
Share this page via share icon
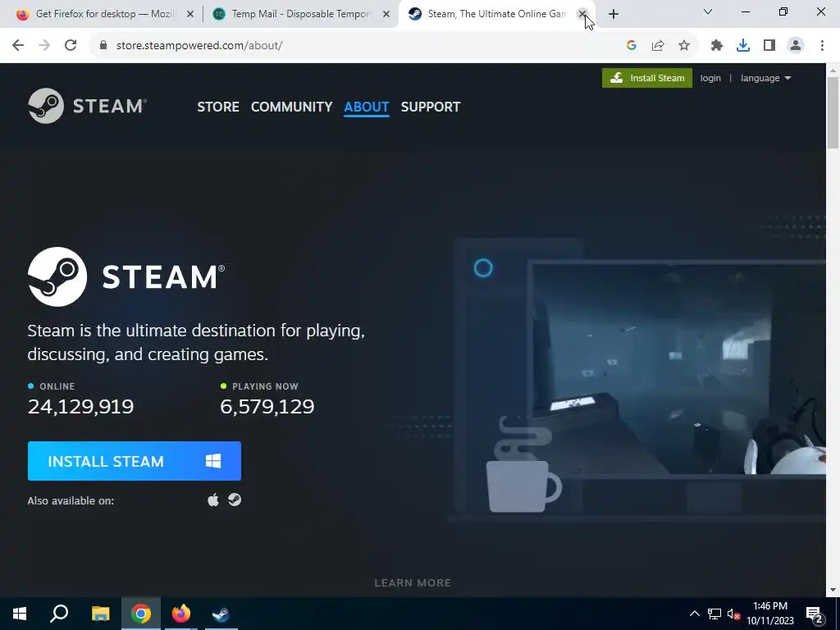point(658,46)
